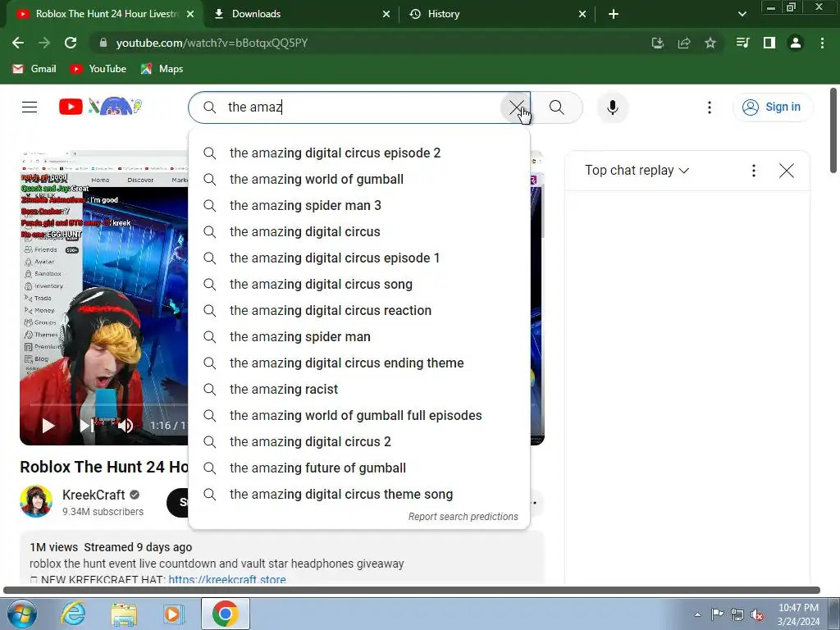Image resolution: width=840 pixels, height=630 pixels.
Task: Open Maps bookmark
Action: (162, 69)
